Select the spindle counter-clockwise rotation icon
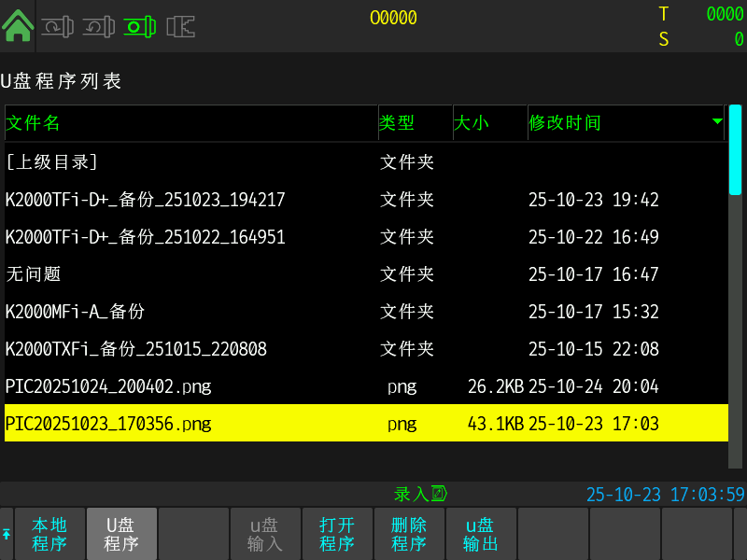 [98, 27]
